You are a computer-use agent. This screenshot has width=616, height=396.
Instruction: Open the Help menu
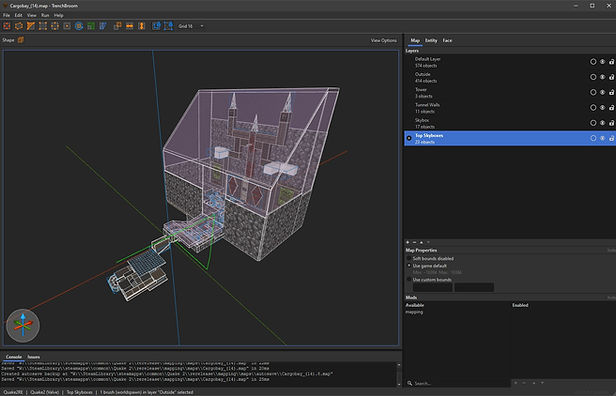click(59, 15)
